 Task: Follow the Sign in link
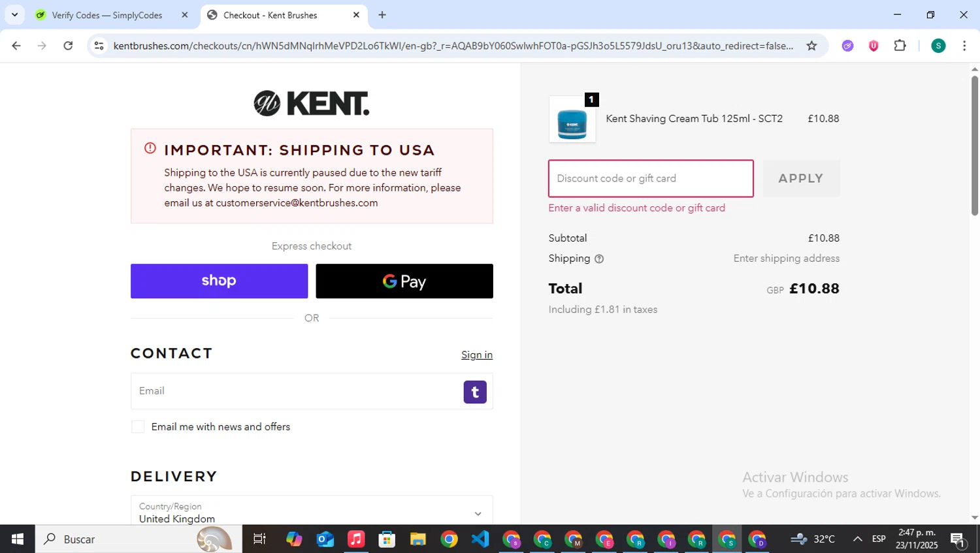(x=477, y=355)
